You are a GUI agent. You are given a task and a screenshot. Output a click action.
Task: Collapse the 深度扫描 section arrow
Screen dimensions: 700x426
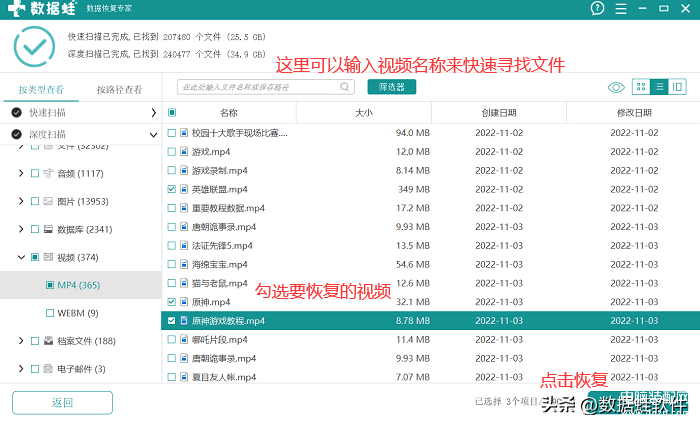(153, 135)
